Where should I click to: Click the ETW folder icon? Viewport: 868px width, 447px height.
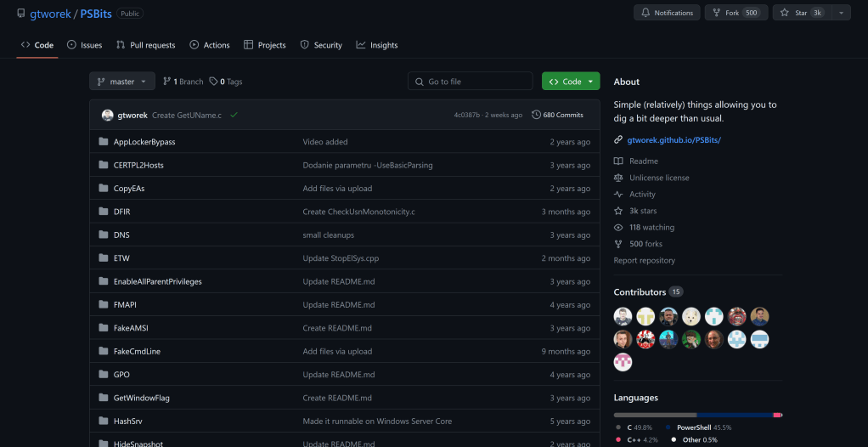[x=103, y=258]
